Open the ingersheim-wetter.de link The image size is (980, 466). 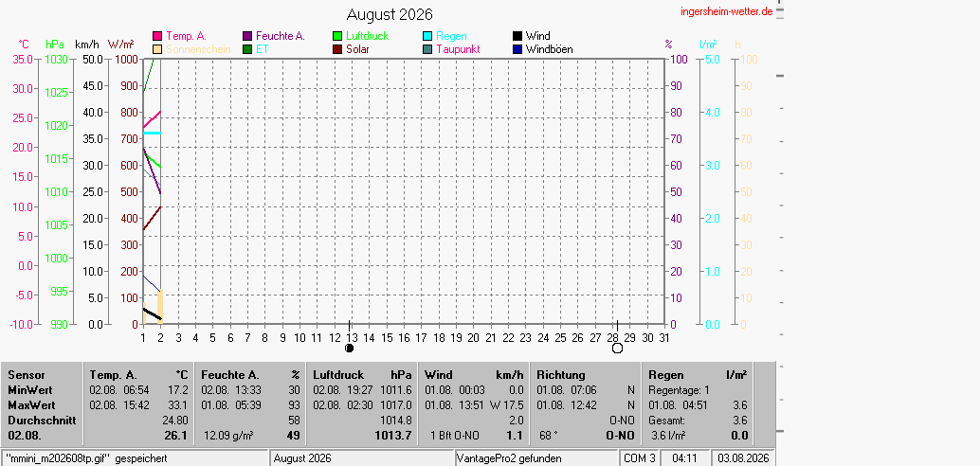(727, 12)
